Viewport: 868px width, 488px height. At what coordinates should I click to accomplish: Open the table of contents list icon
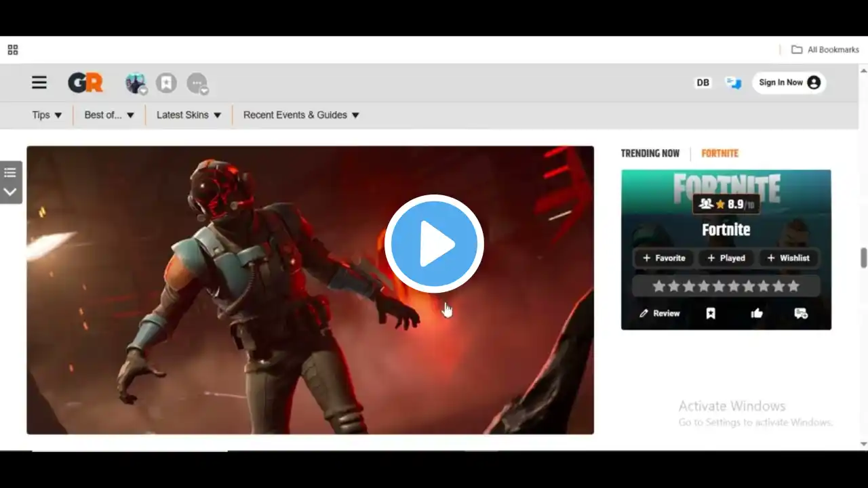[x=10, y=173]
